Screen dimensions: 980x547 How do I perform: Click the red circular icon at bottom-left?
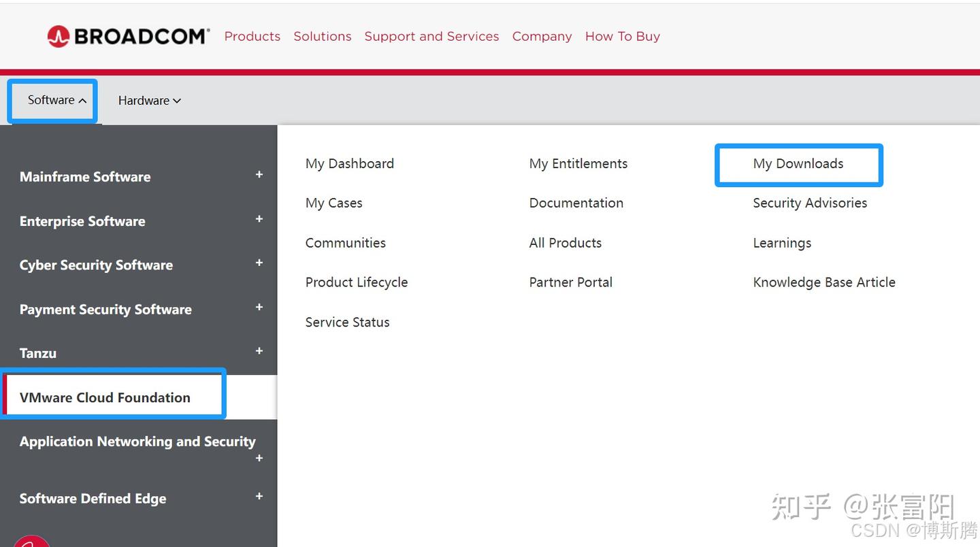(x=31, y=542)
